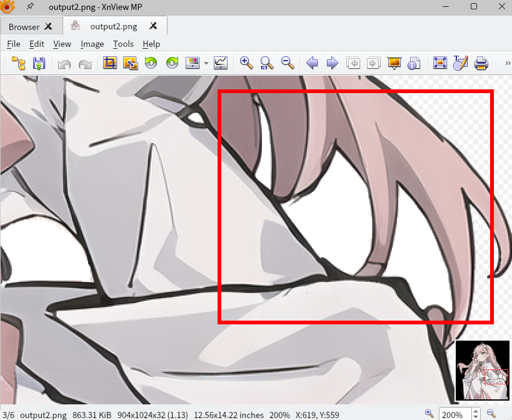Open the View menu

pos(62,44)
